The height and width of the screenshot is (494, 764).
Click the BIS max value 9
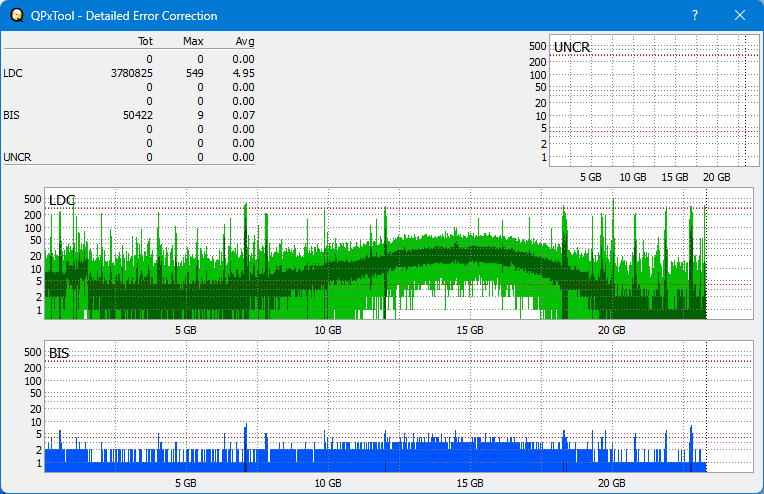click(x=200, y=115)
